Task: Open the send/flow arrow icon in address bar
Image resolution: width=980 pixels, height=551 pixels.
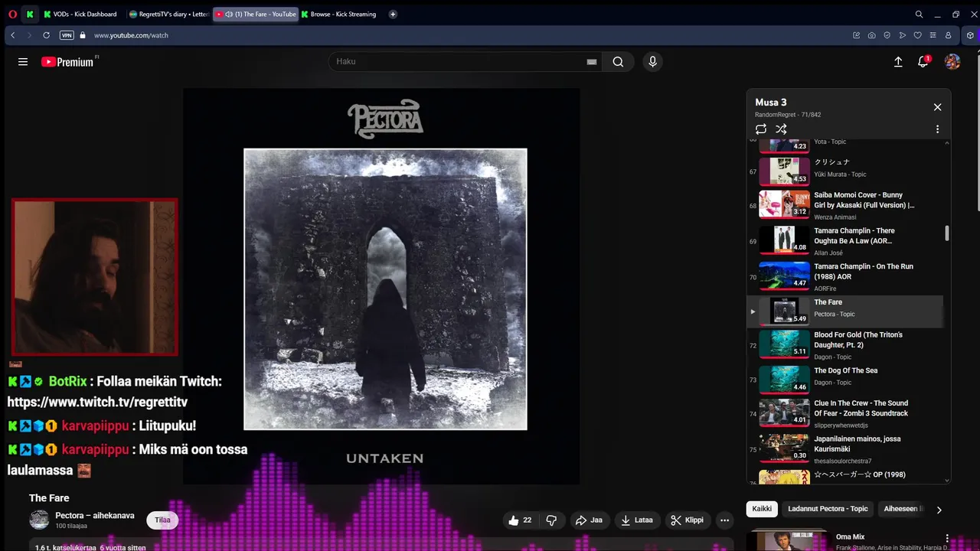Action: click(x=902, y=35)
